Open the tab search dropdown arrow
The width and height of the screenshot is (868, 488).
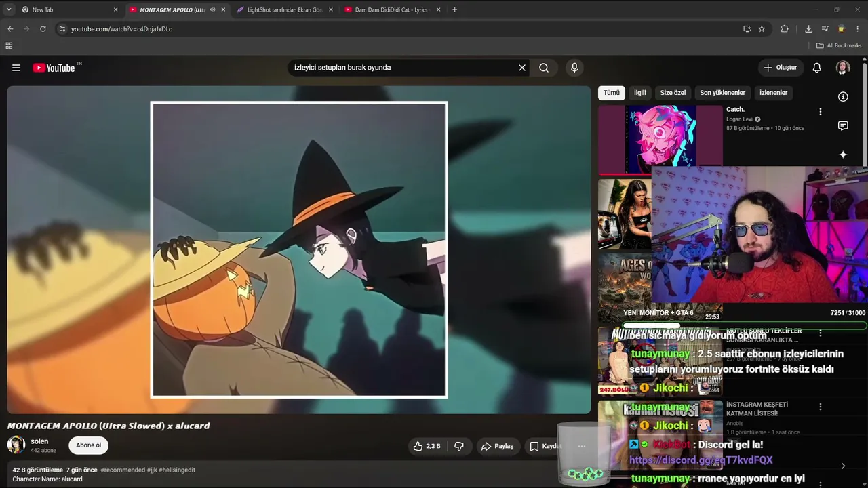9,9
